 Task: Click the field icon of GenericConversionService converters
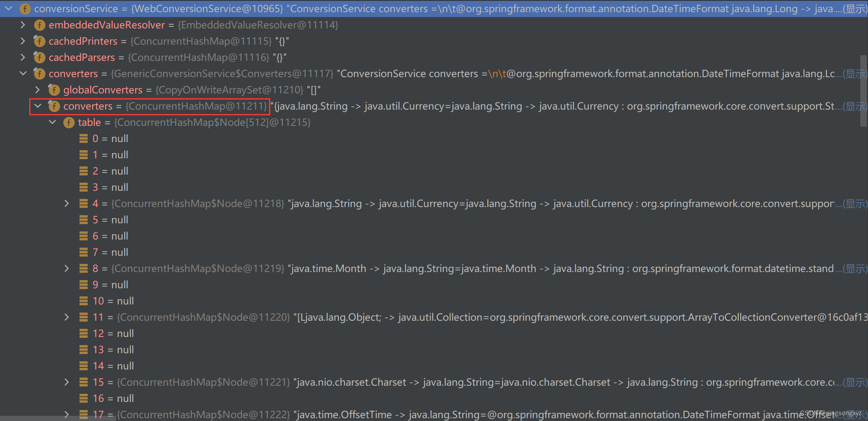coord(39,73)
